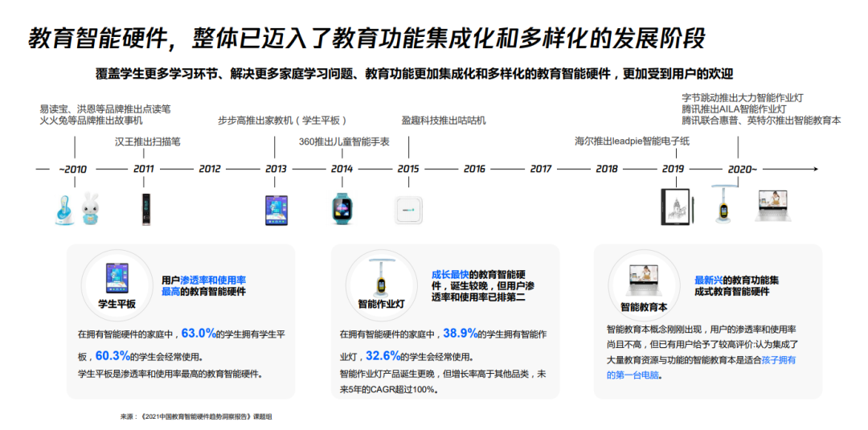Select the 2014 timeline marker
Viewport: 868px width, 430px height.
(342, 169)
